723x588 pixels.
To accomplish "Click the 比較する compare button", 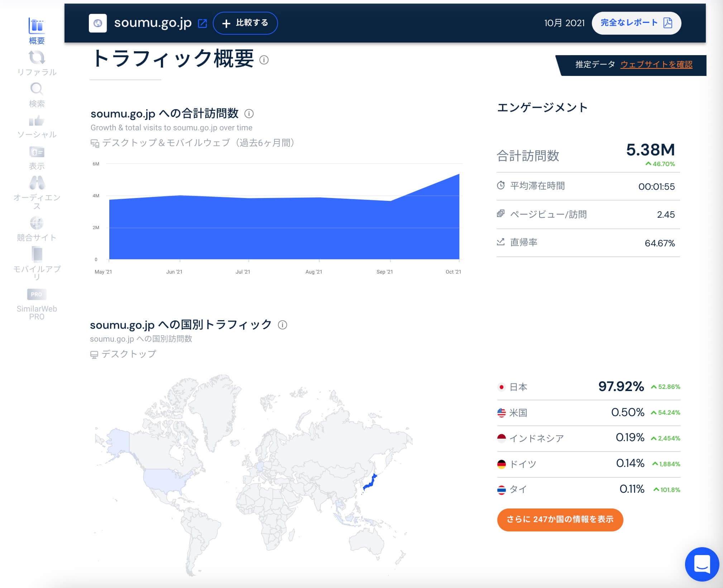I will (245, 23).
